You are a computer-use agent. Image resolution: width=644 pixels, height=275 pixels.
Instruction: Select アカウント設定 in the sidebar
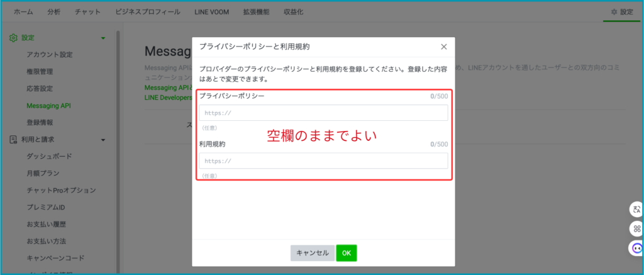49,55
